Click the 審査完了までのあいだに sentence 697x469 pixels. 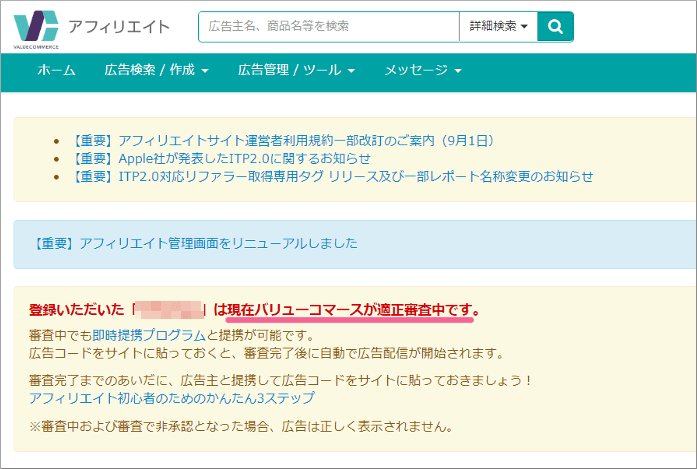280,381
